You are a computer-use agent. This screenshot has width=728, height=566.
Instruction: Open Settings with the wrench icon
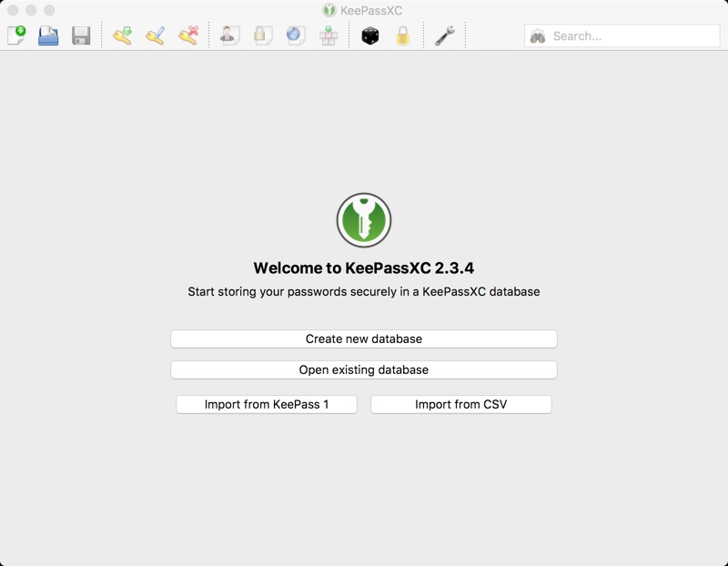point(444,35)
